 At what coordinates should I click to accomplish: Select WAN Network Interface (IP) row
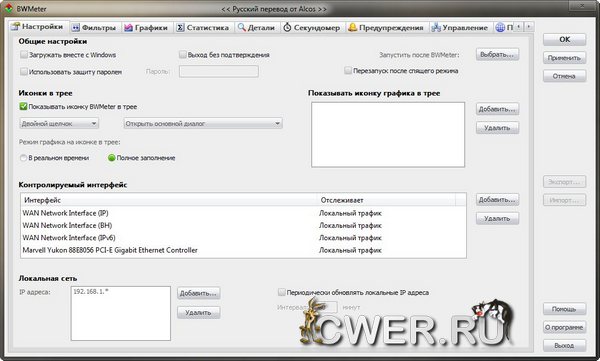(243, 213)
